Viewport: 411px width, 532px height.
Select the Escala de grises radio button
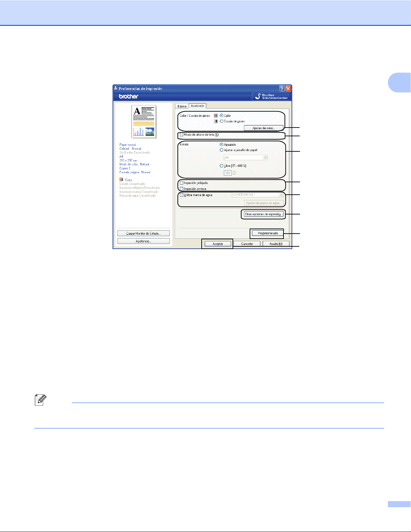pyautogui.click(x=221, y=121)
